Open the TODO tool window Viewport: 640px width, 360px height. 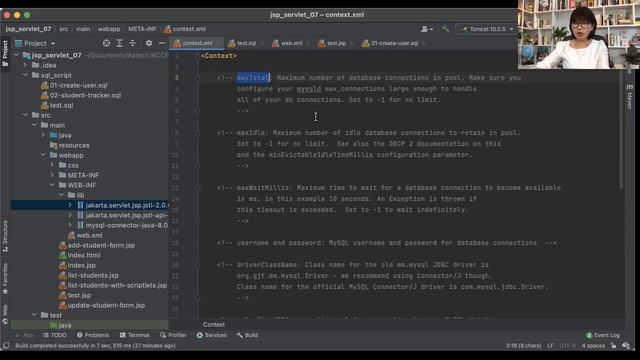55,335
